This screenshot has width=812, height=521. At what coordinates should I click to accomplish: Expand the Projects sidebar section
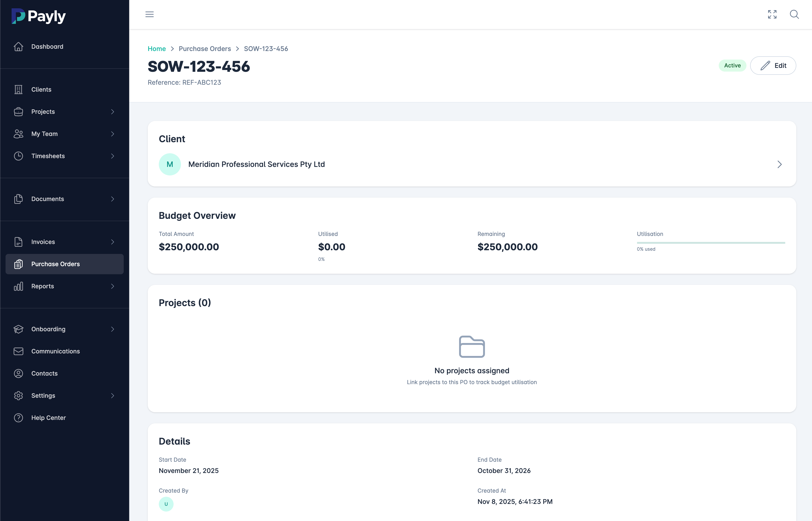pos(113,112)
